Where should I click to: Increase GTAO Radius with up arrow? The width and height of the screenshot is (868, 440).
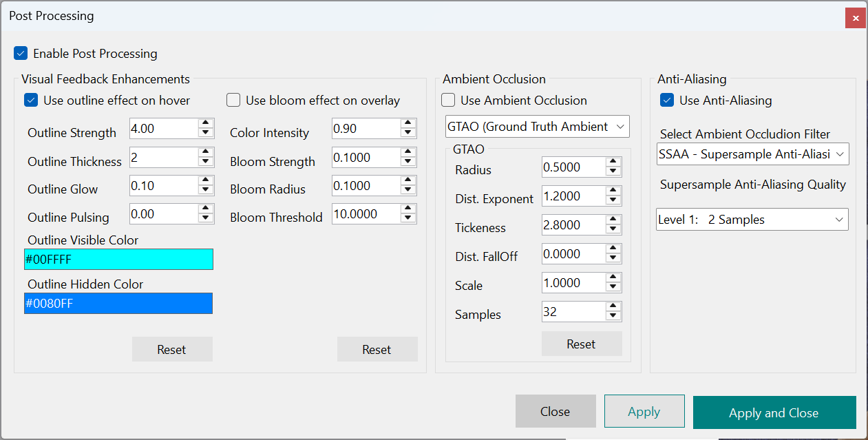click(x=613, y=163)
